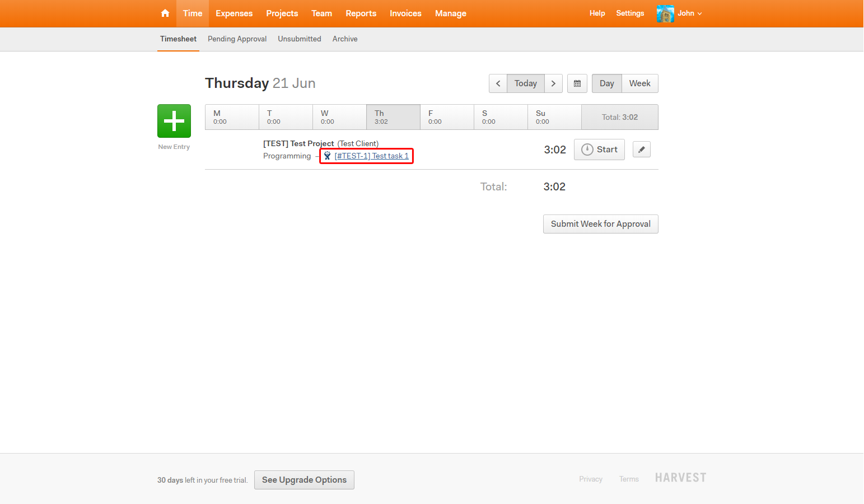Open the Projects menu
The image size is (864, 504).
[x=282, y=13]
